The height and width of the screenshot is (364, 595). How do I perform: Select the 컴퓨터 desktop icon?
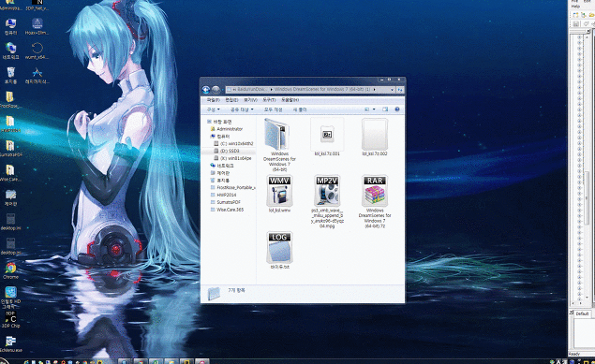point(10,26)
